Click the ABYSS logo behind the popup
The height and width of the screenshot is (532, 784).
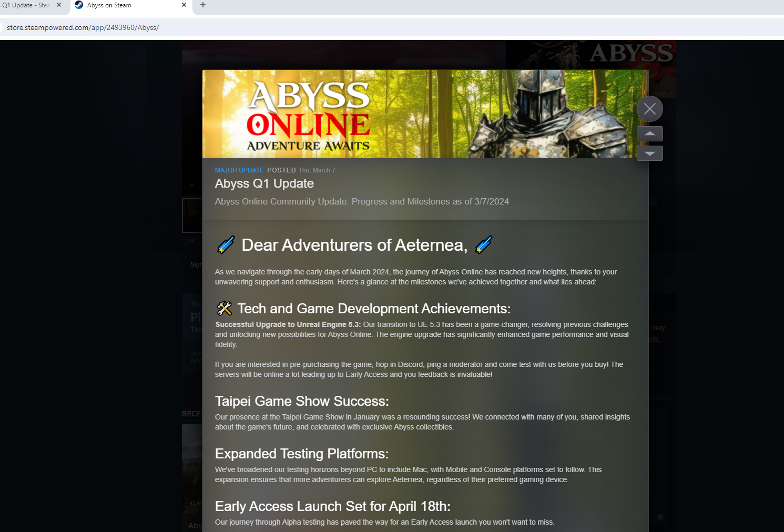pos(632,53)
